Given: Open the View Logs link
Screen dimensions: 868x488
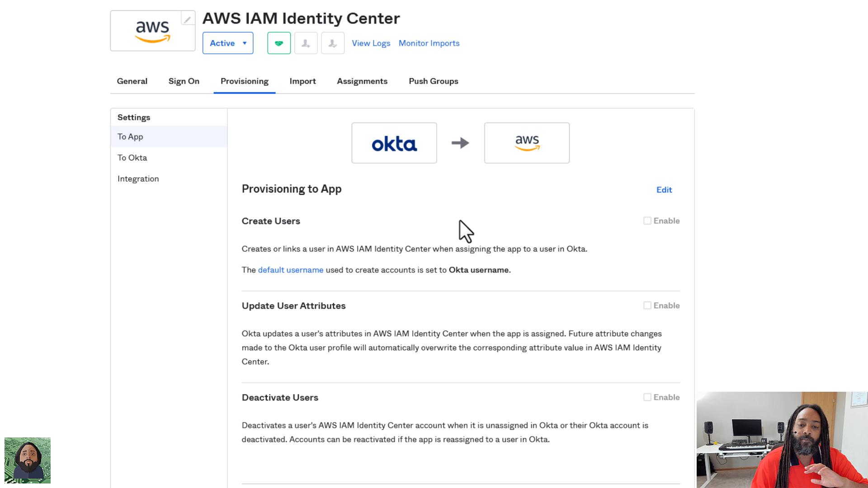Looking at the screenshot, I should [371, 43].
